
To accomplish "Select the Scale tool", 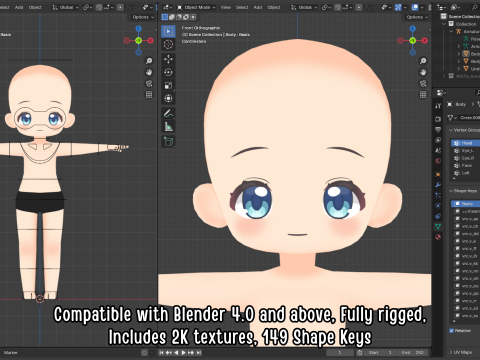I will (x=168, y=85).
